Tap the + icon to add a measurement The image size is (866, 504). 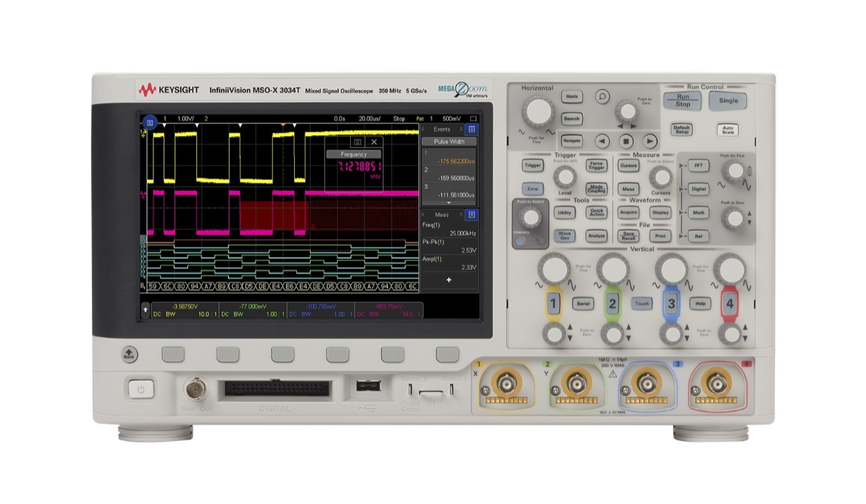click(448, 279)
